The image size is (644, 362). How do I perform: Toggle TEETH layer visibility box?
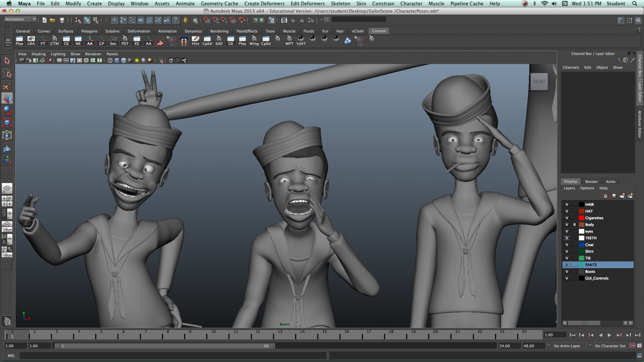567,238
